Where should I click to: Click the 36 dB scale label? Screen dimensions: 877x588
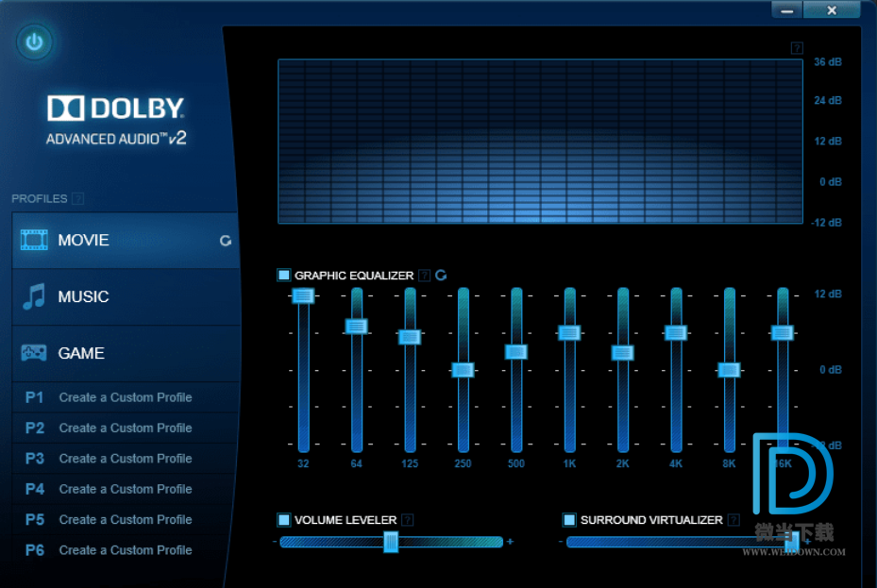(x=828, y=62)
